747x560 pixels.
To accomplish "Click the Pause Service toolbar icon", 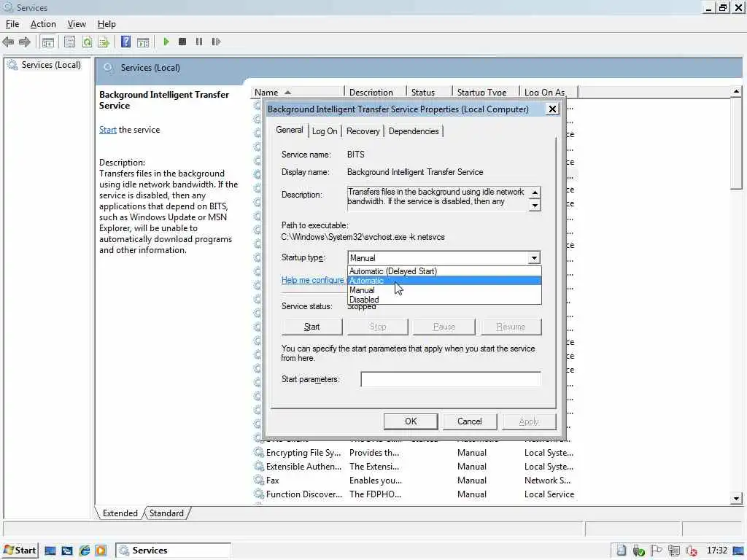I will click(x=199, y=42).
